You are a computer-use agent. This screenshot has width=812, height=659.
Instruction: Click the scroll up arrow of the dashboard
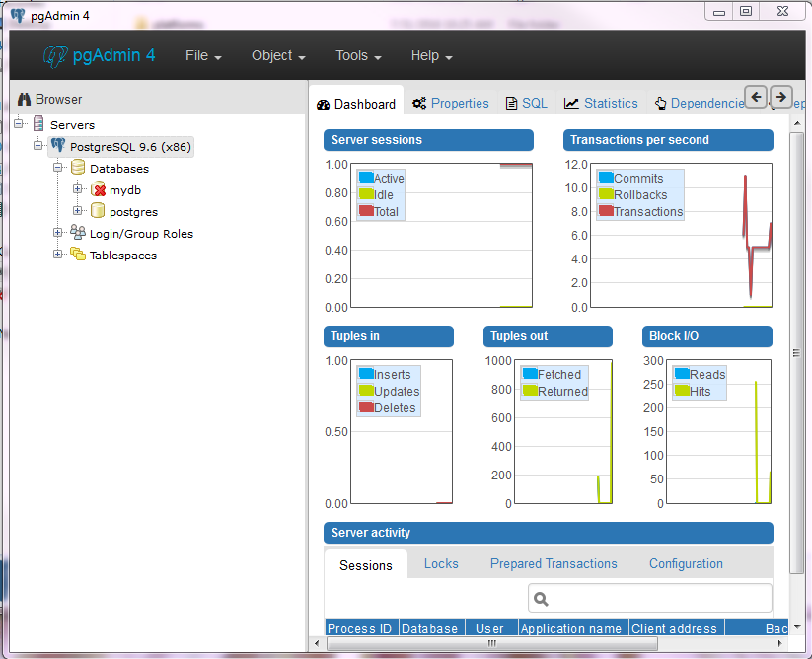pos(796,123)
